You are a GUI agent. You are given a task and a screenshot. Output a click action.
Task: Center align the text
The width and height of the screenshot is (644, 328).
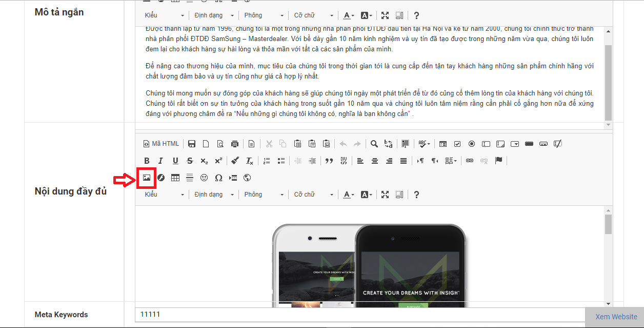(375, 161)
